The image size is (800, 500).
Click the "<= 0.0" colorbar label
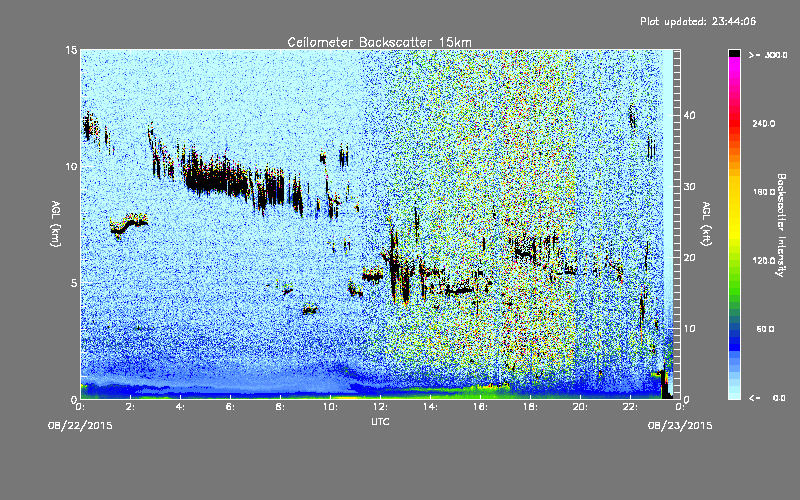(767, 398)
